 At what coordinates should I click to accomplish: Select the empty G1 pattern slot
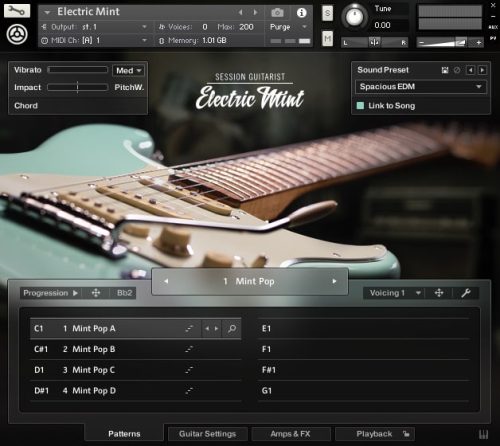(x=363, y=391)
